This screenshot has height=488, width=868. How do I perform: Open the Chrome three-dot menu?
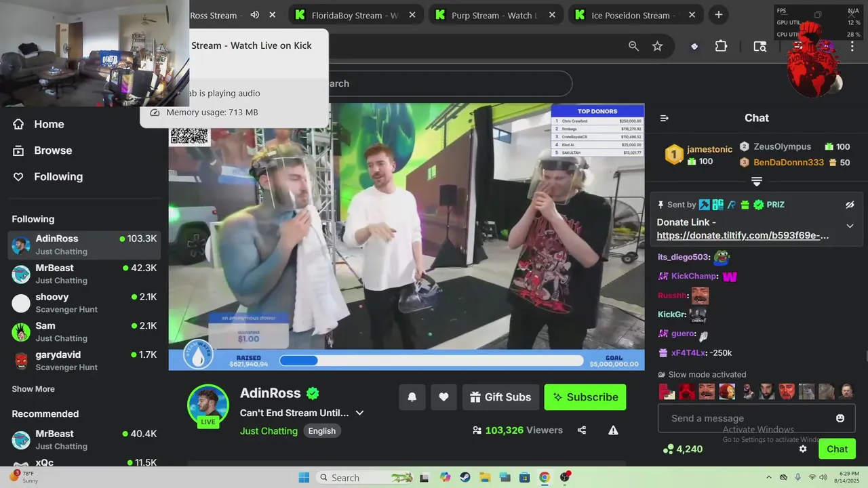(852, 46)
